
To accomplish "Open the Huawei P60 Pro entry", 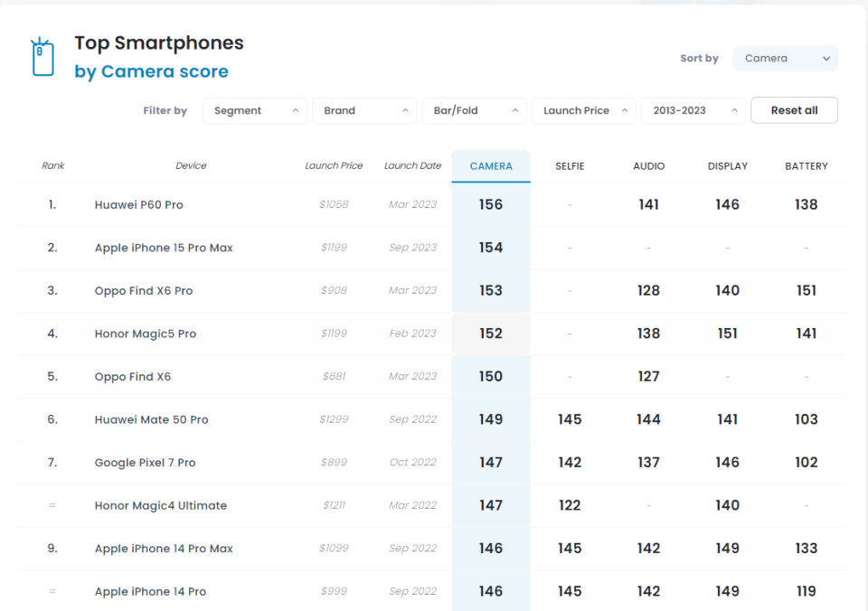I will coord(139,205).
